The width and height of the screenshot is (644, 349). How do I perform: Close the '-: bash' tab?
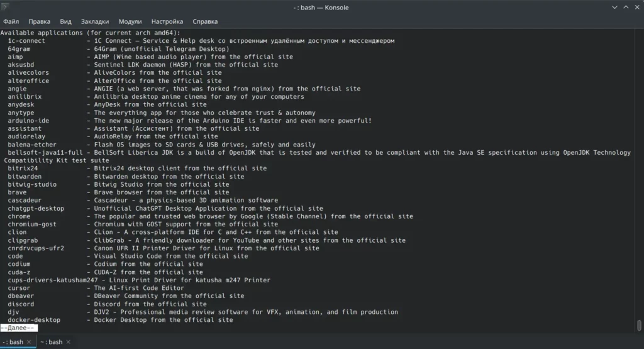click(29, 341)
